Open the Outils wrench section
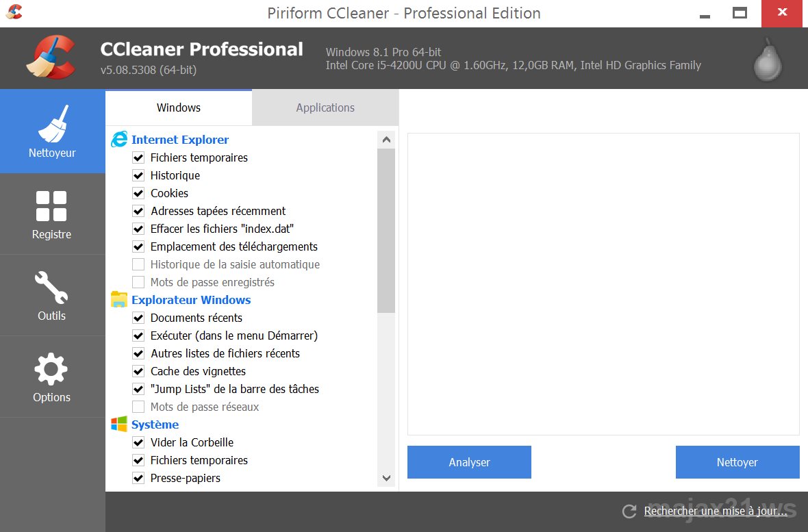Viewport: 808px width, 532px height. (x=51, y=295)
